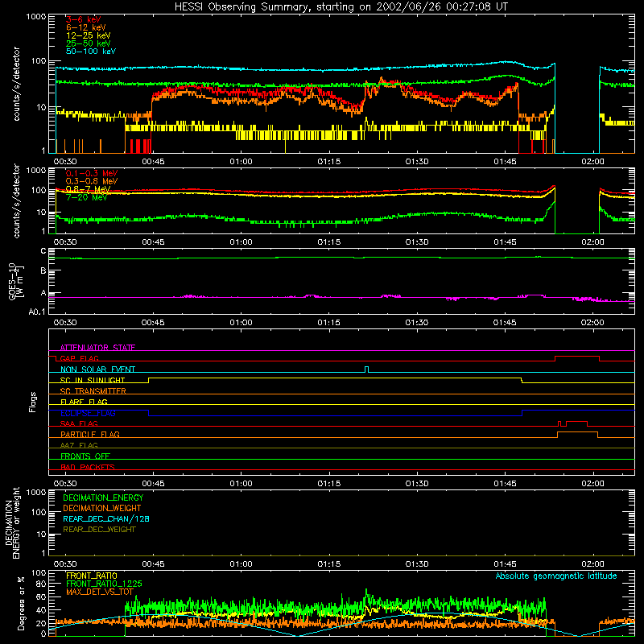Select the SC_IN_SUNLIGHT flag label

coord(93,380)
